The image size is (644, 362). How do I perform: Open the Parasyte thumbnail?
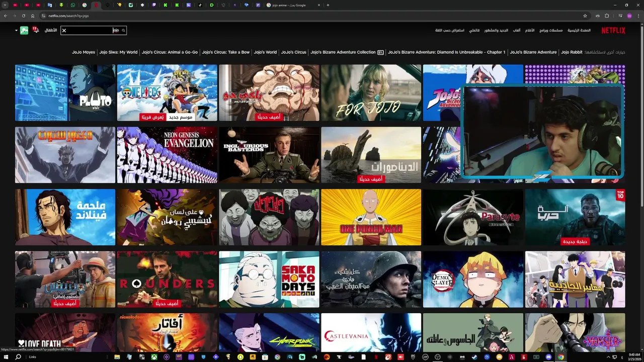473,217
